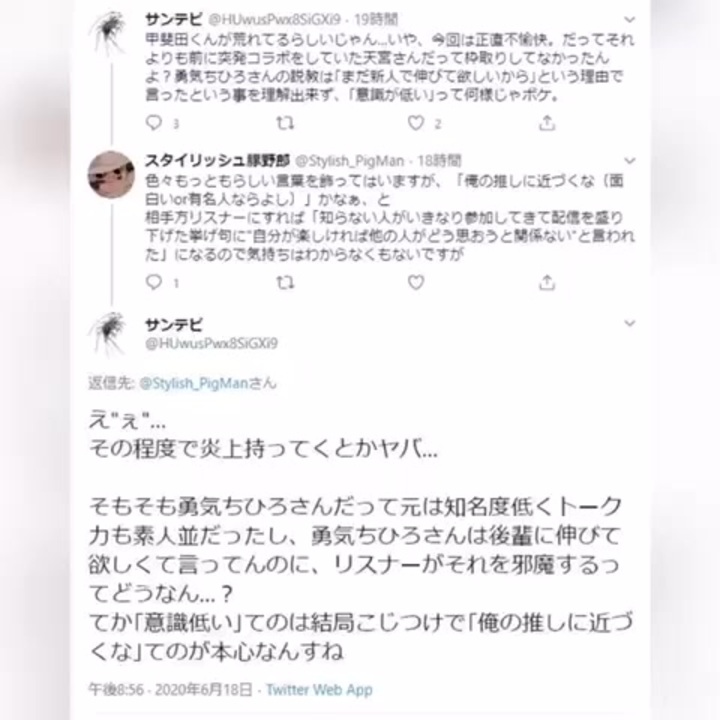Open the Twitter Web App source link

[x=319, y=690]
